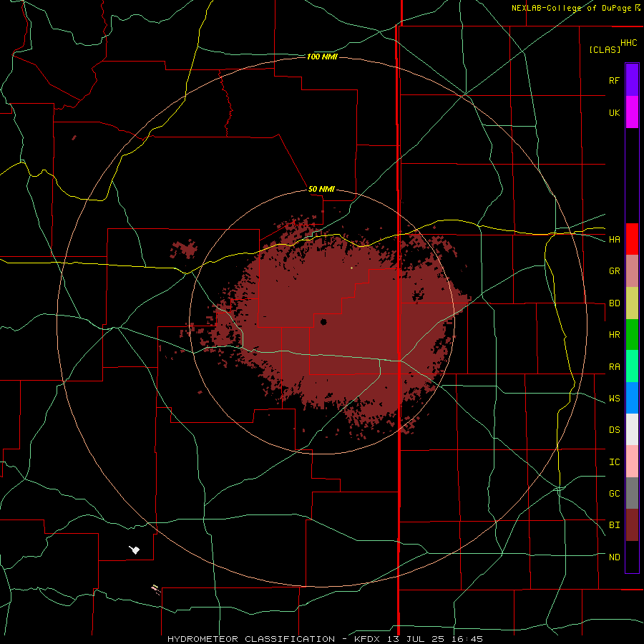
Task: Click the HA legend label
Action: point(614,240)
